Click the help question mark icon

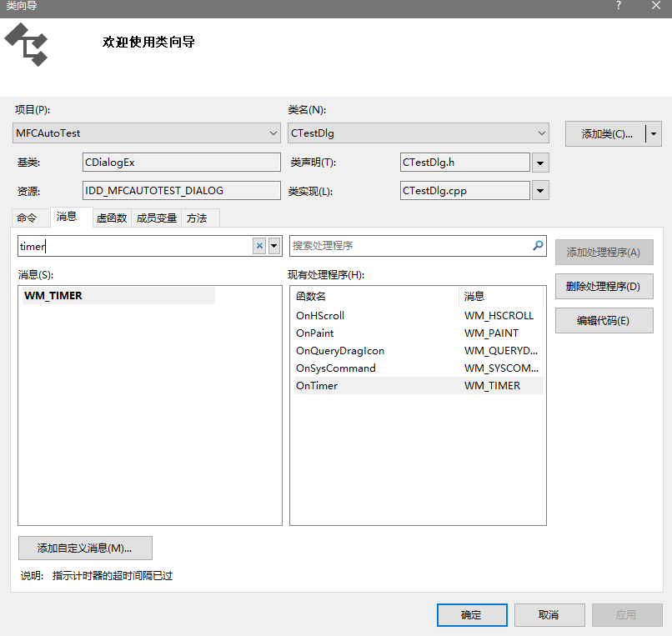[617, 7]
